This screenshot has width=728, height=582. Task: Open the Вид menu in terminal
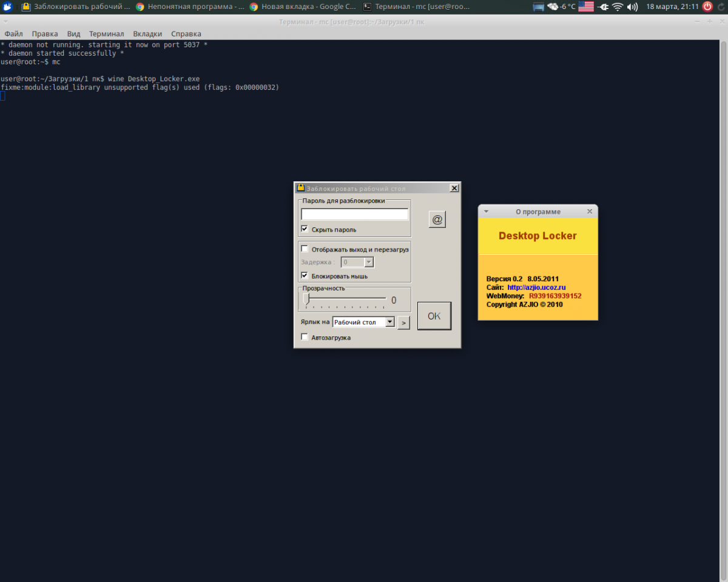(73, 34)
